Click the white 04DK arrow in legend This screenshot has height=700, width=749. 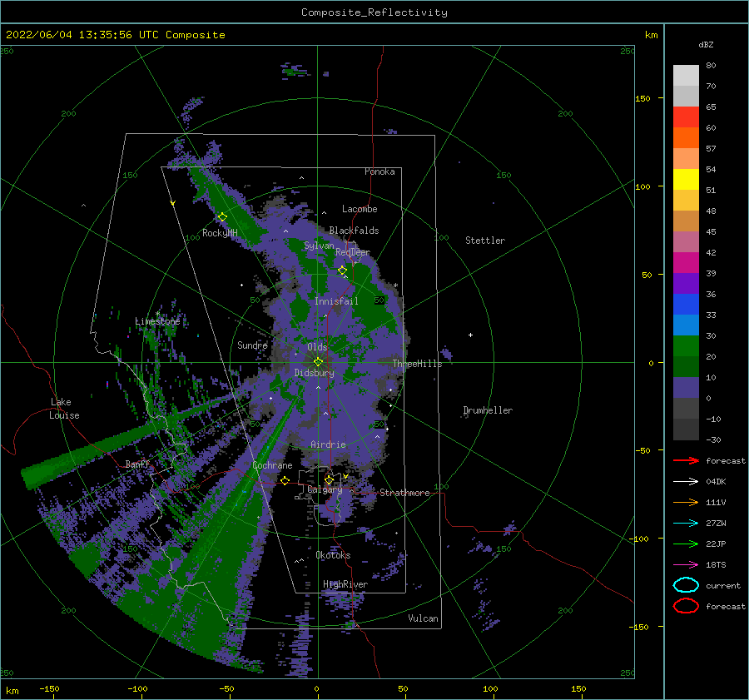686,481
